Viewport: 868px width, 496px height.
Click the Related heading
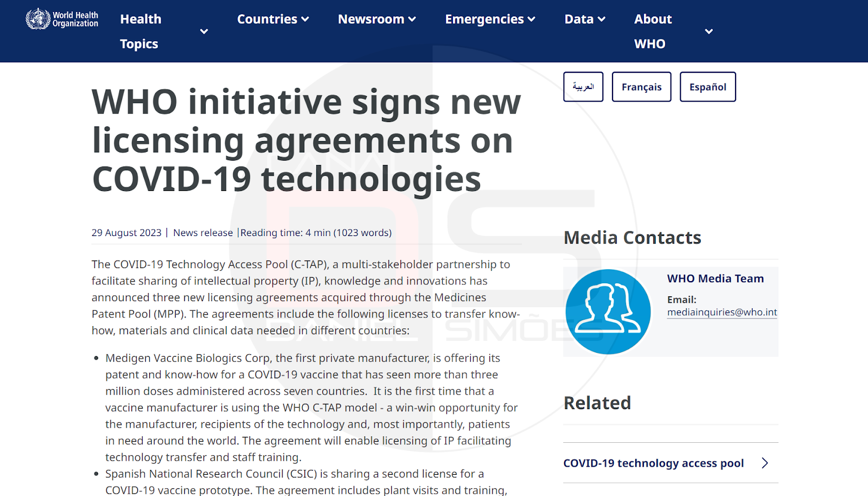pos(597,403)
